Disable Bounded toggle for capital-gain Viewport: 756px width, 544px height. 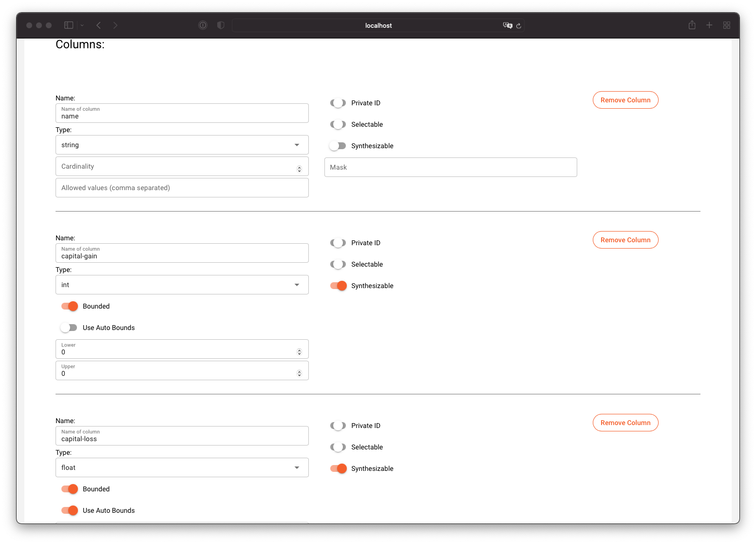70,306
